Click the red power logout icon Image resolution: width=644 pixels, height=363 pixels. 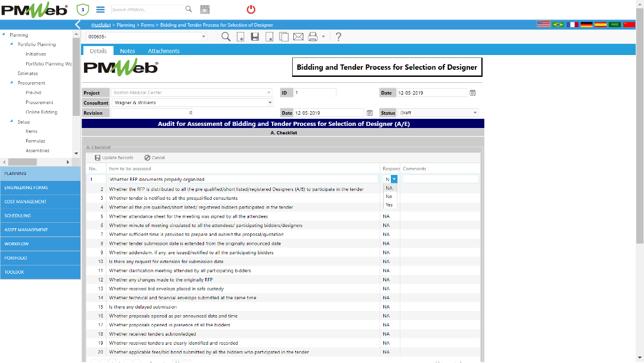[x=251, y=9]
